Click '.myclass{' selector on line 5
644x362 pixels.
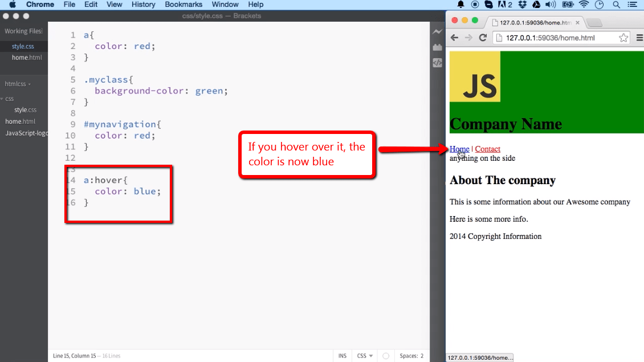click(x=108, y=80)
